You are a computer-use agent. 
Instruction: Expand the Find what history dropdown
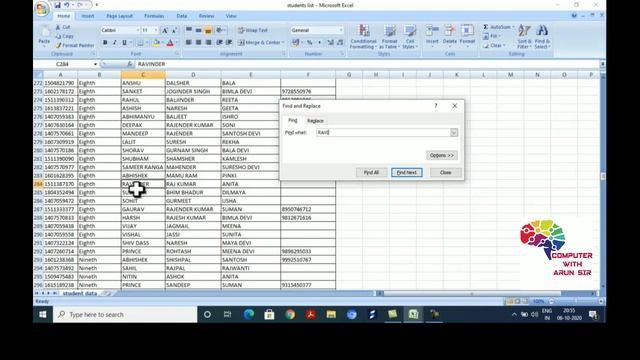(454, 133)
